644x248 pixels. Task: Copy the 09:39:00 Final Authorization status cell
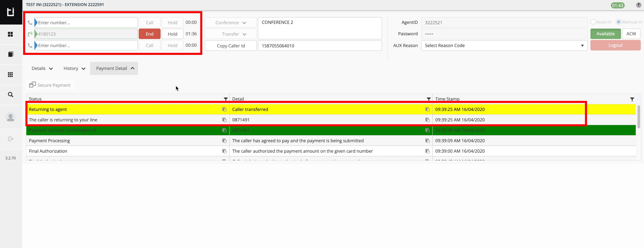point(224,151)
